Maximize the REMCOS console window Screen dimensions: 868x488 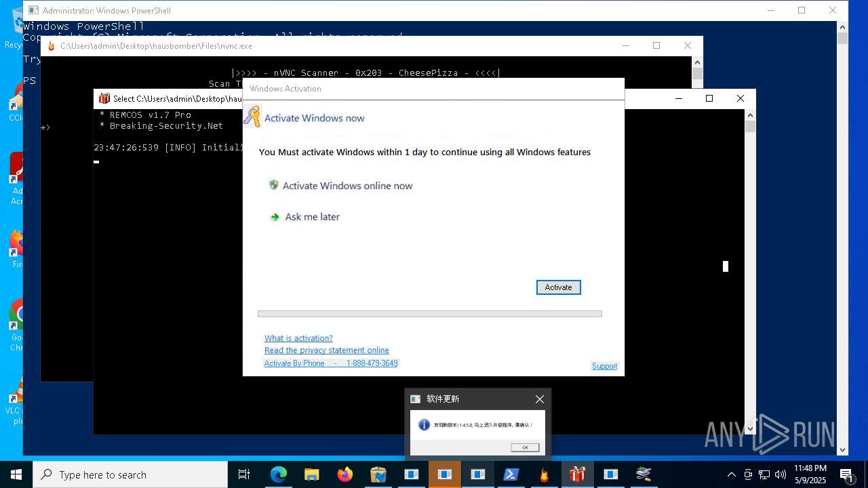tap(709, 98)
